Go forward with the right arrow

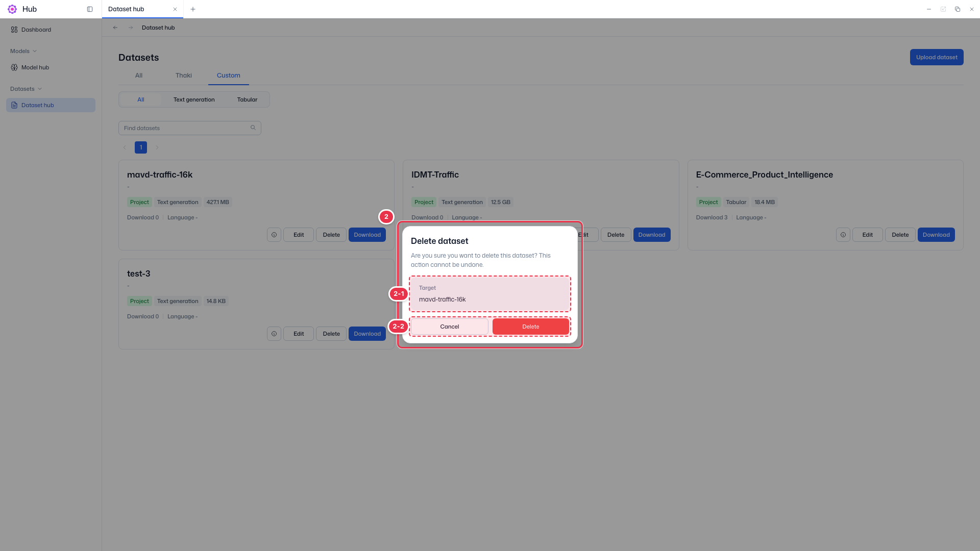(x=131, y=28)
